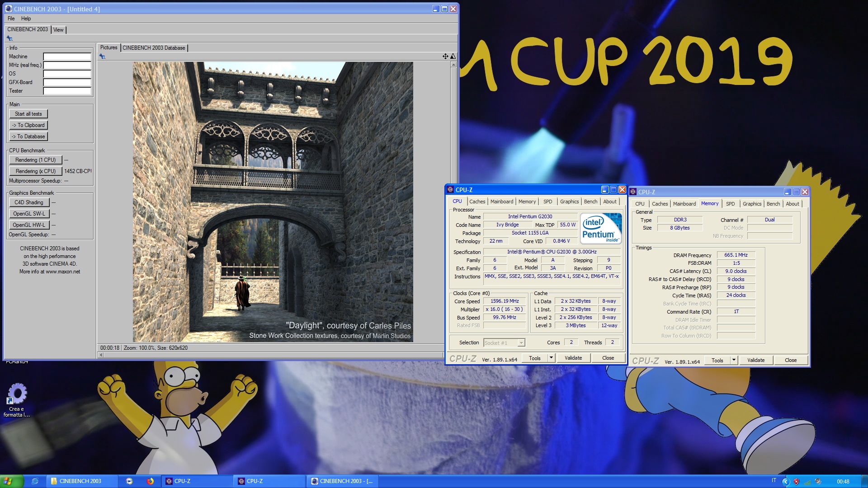Open the Graphics tab in CPU-Z CPU window

[569, 202]
